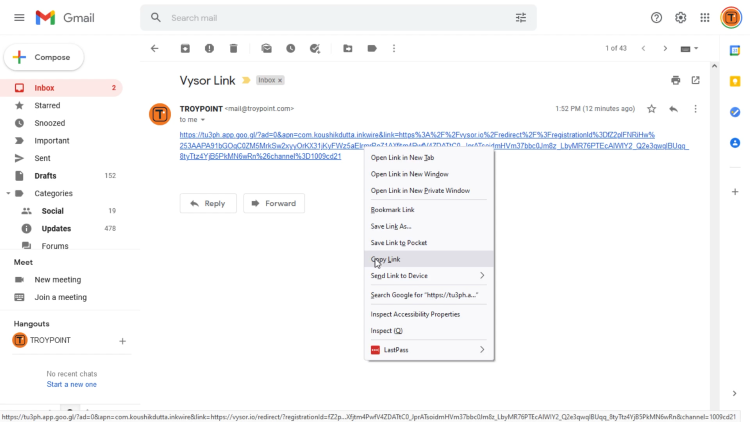
Task: Remove the Inbox label tag
Action: 280,80
